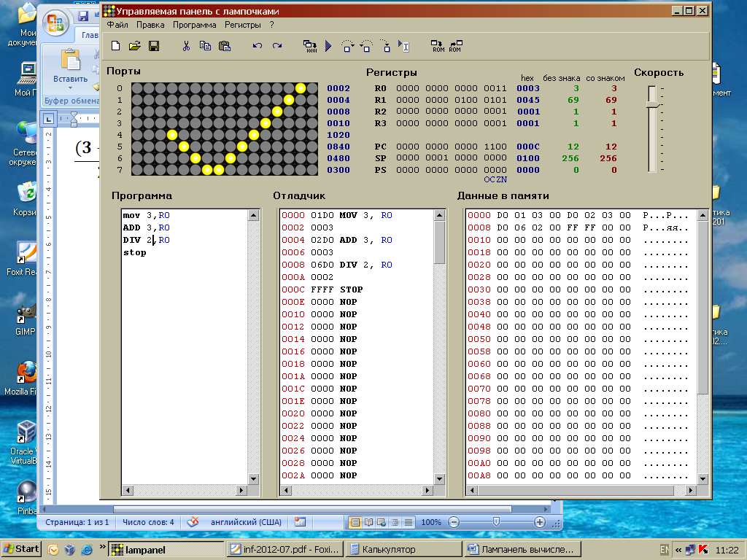The width and height of the screenshot is (747, 560).
Task: Copy the selected text in lampanel toolbar
Action: [205, 46]
